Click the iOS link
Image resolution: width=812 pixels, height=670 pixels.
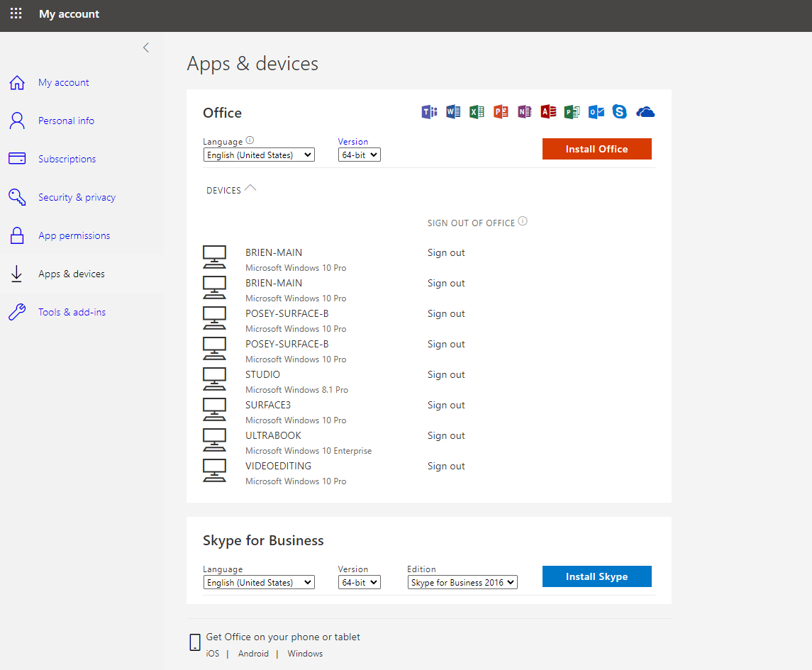212,654
